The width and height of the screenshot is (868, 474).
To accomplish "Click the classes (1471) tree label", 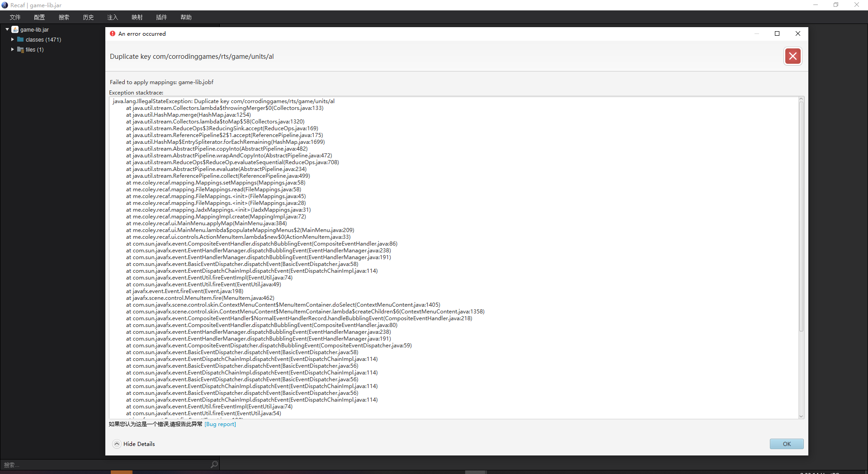I will (x=43, y=40).
